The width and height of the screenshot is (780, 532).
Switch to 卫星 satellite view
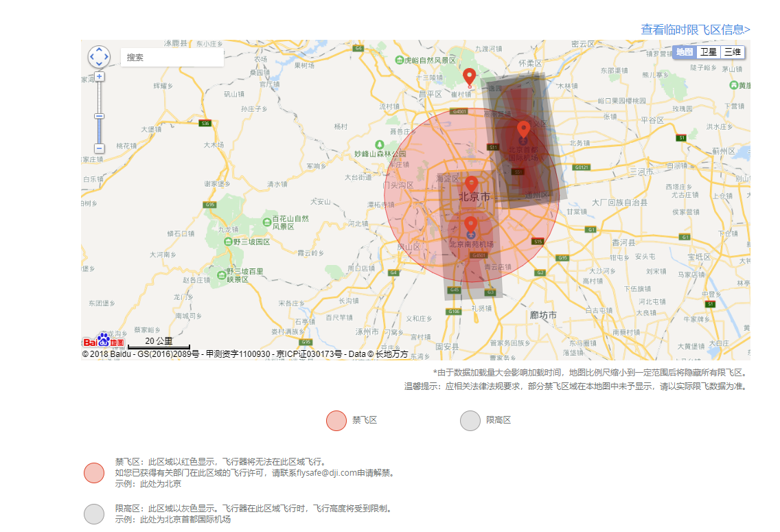tap(708, 52)
